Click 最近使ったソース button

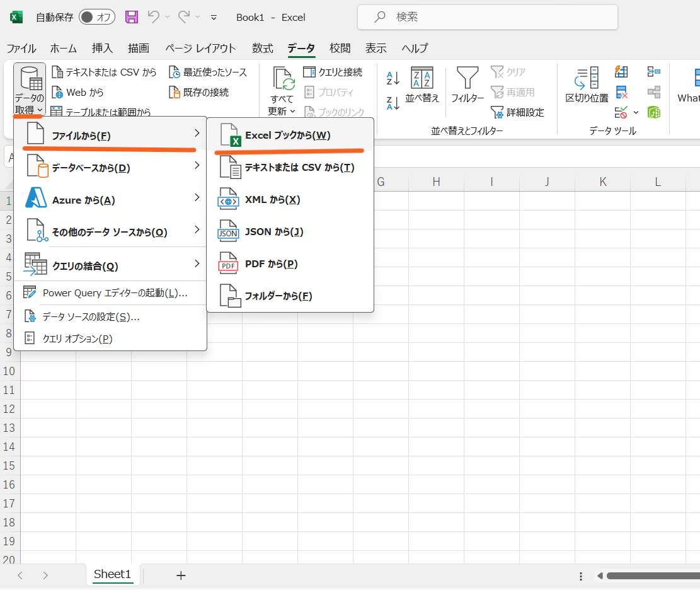pos(207,72)
